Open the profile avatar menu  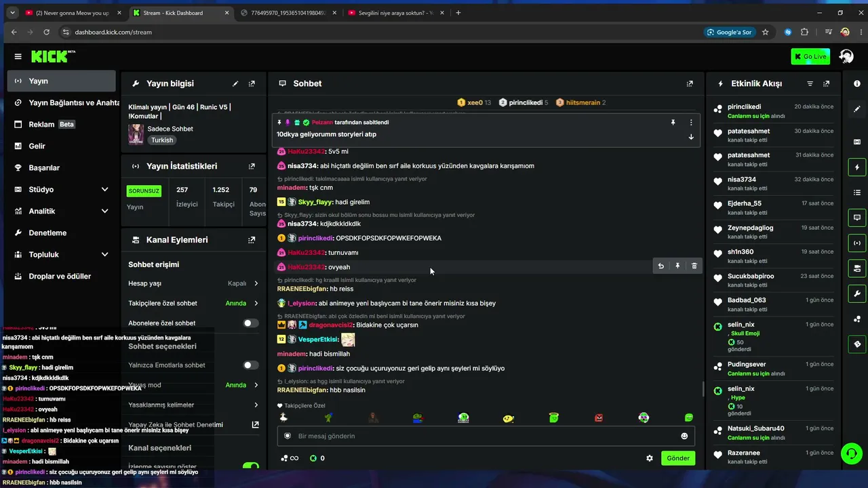pos(846,56)
